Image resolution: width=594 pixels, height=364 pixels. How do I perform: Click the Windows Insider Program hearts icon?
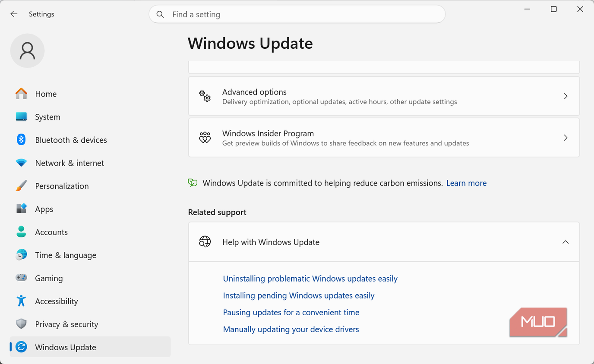coord(205,138)
